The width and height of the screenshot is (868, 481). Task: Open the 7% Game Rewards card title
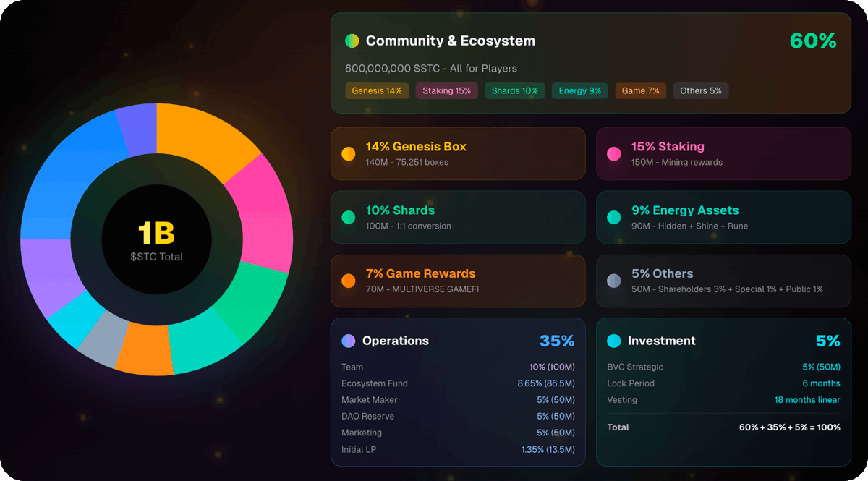click(421, 274)
